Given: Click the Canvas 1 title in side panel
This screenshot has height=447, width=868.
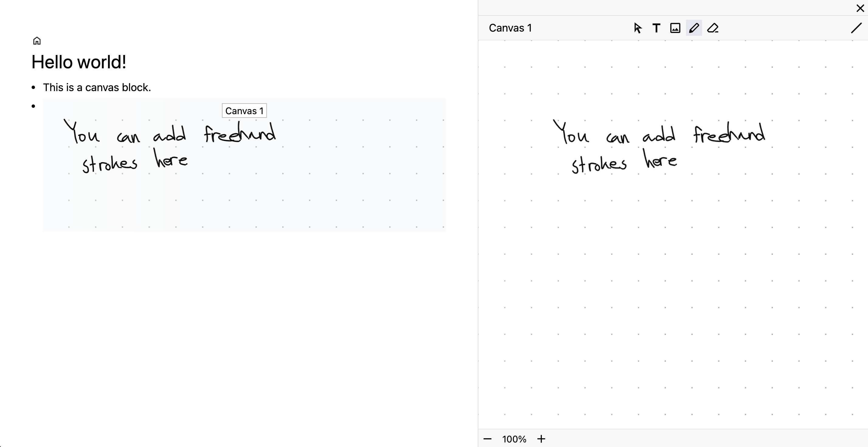Looking at the screenshot, I should (510, 28).
